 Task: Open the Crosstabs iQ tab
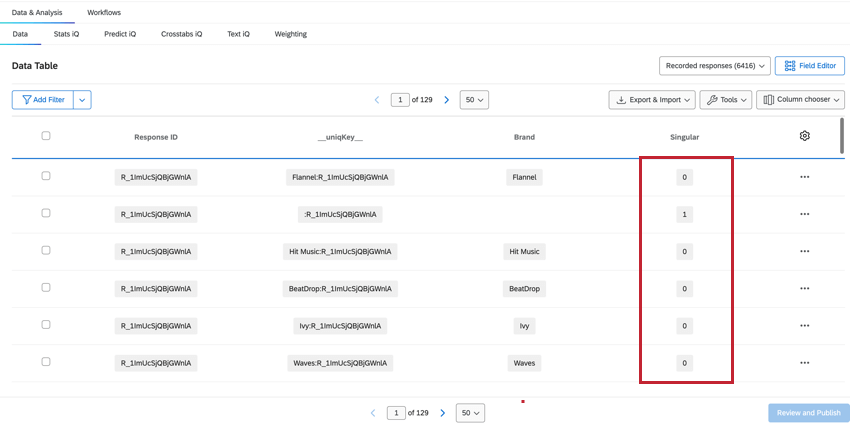[181, 34]
